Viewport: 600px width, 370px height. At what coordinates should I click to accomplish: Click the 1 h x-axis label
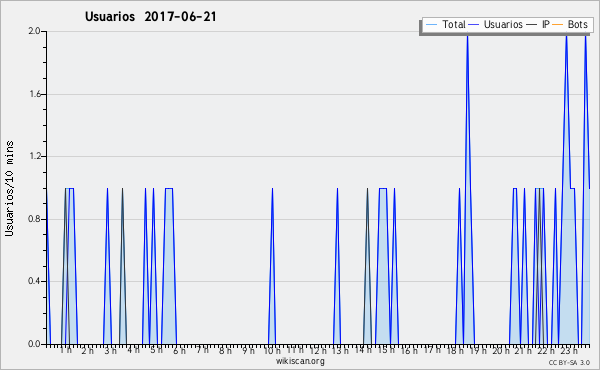tap(66, 350)
